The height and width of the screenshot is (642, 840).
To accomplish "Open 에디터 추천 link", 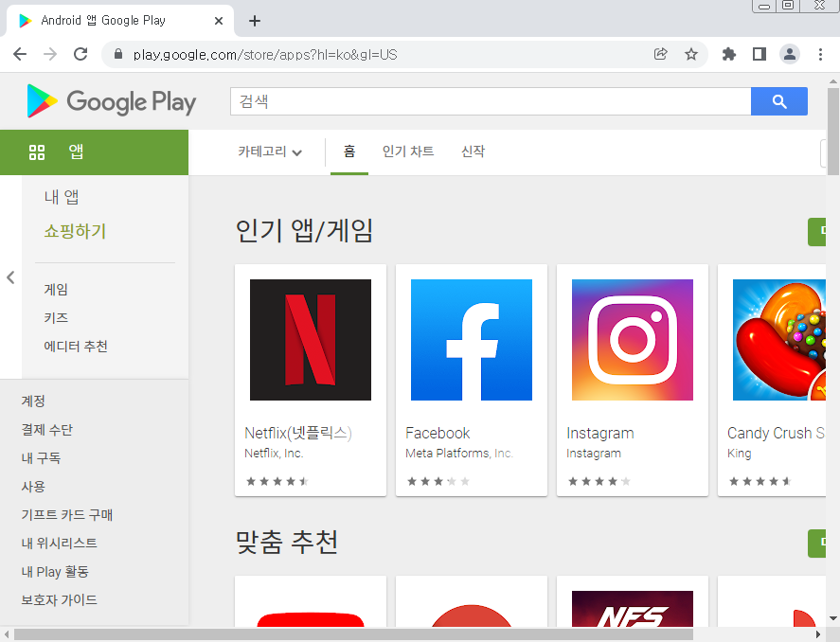I will point(76,347).
